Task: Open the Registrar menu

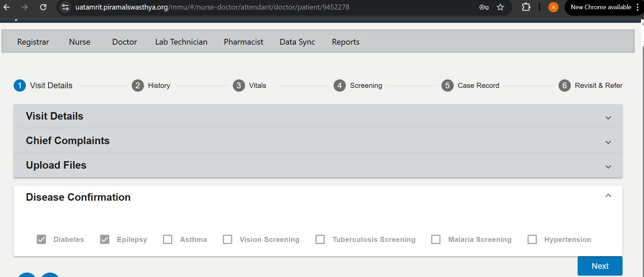Action: (33, 42)
